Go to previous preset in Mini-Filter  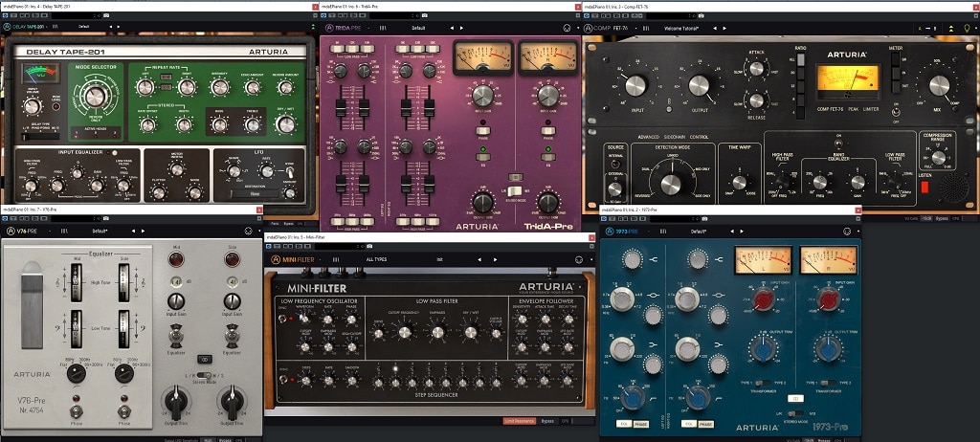click(x=479, y=259)
